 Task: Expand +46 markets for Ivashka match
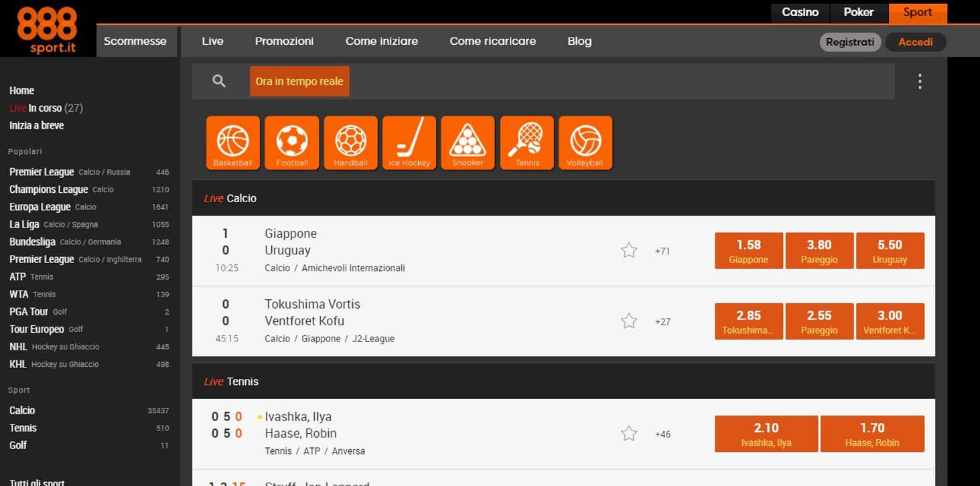662,434
